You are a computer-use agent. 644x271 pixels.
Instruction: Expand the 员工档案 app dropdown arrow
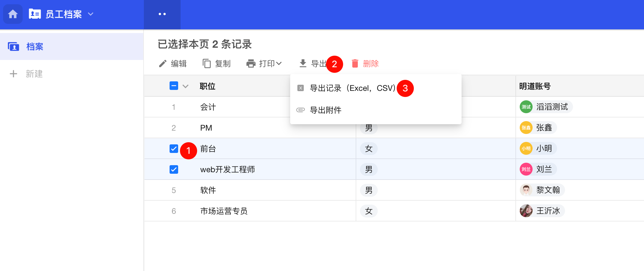pyautogui.click(x=91, y=14)
